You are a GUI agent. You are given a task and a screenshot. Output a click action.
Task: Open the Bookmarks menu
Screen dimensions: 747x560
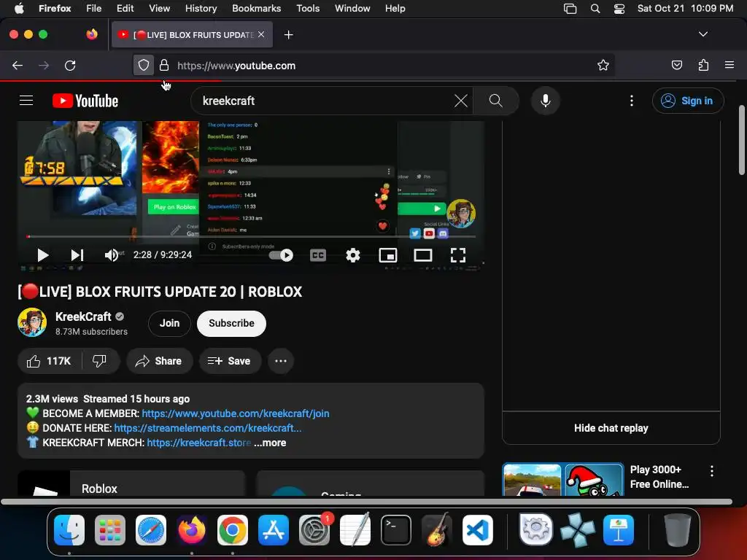click(x=256, y=8)
